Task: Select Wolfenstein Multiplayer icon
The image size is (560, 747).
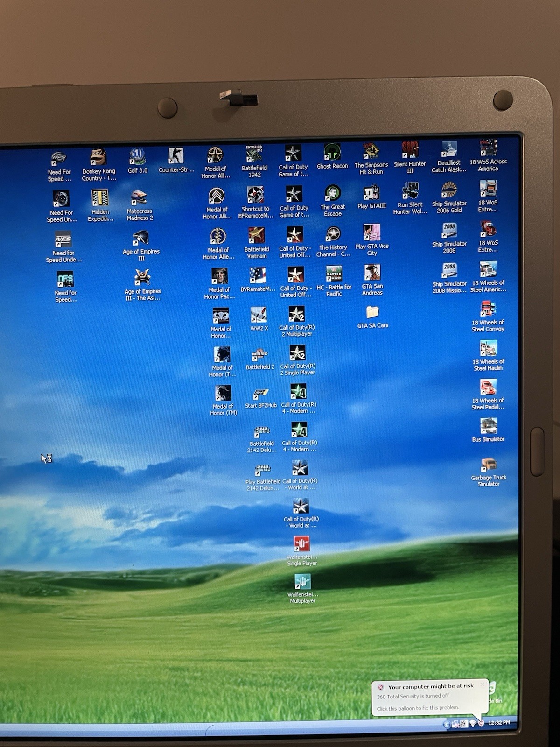Action: coord(302,589)
